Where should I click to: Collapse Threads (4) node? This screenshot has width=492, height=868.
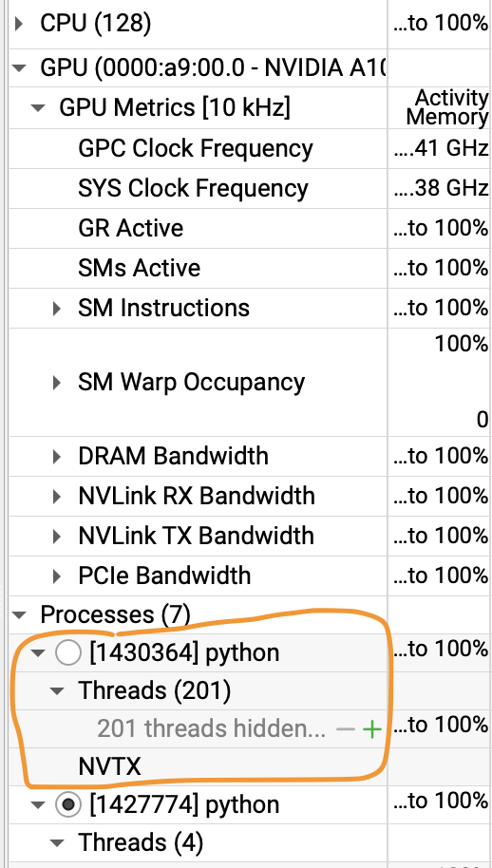[57, 843]
